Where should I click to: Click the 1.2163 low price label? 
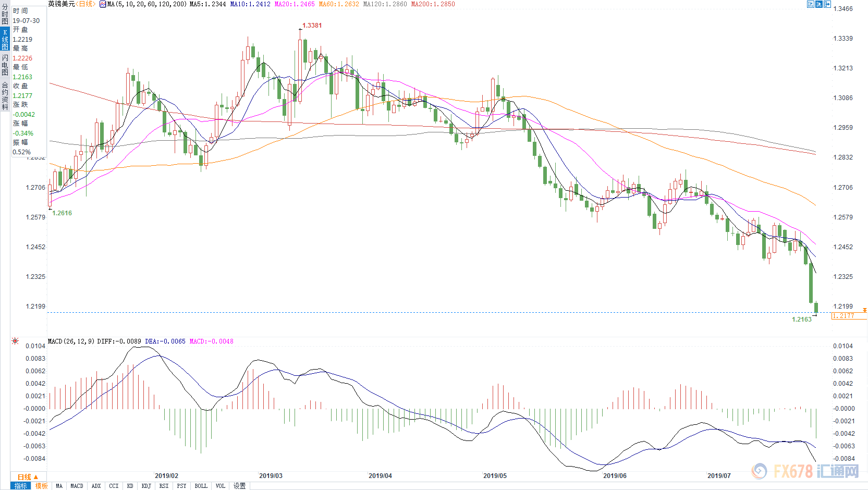pyautogui.click(x=802, y=320)
